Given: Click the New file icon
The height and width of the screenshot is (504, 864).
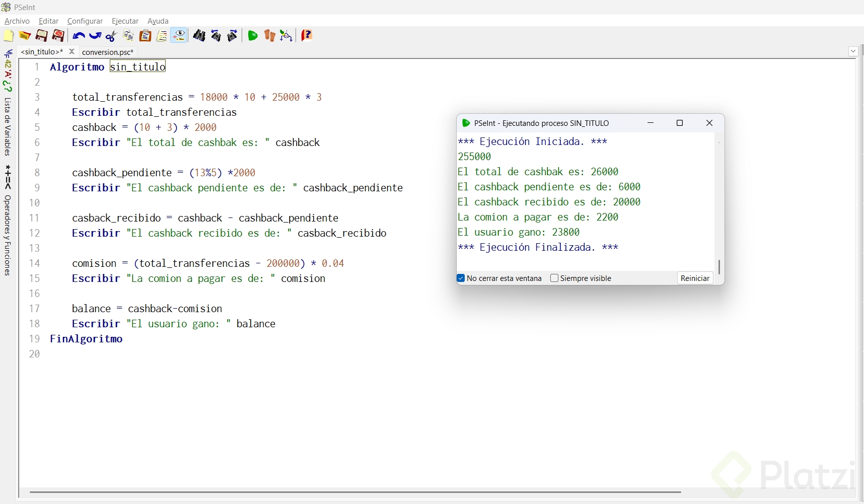Looking at the screenshot, I should coord(9,36).
